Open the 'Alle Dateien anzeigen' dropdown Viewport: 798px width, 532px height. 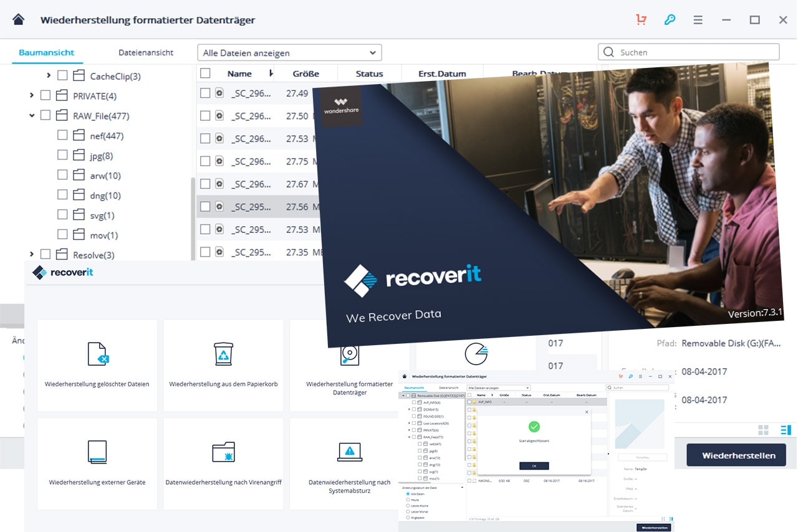pyautogui.click(x=289, y=53)
